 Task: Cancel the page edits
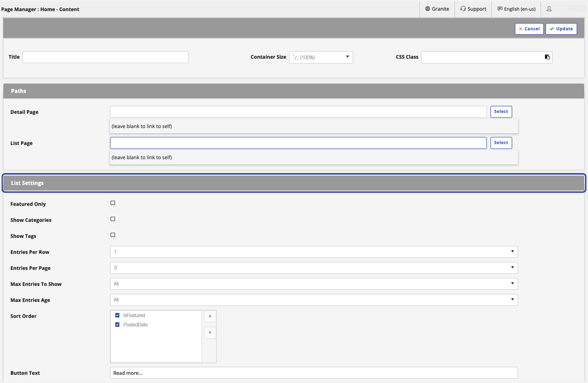pyautogui.click(x=529, y=29)
